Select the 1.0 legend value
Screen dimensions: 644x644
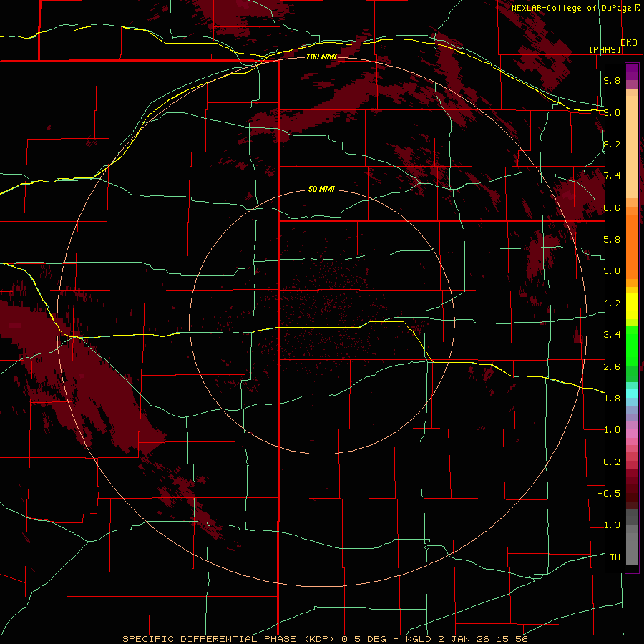pyautogui.click(x=612, y=430)
